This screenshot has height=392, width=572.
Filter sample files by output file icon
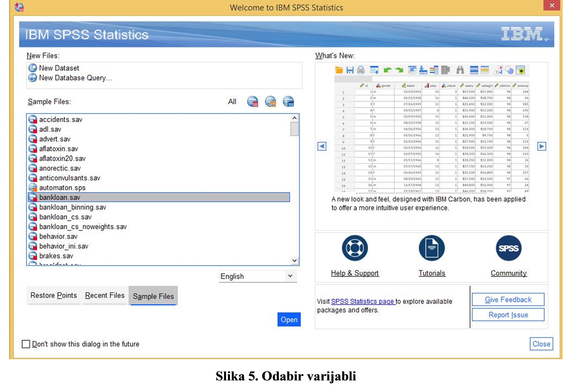point(288,101)
